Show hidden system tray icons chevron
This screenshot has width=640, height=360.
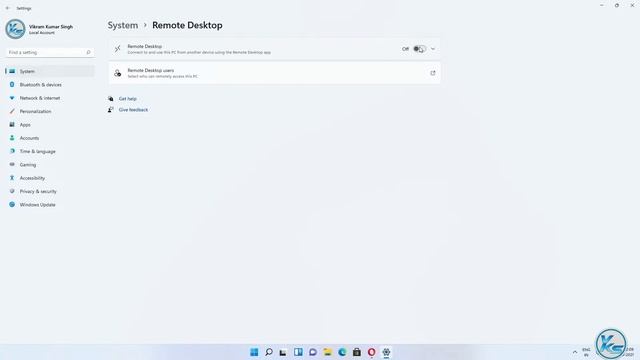(575, 352)
